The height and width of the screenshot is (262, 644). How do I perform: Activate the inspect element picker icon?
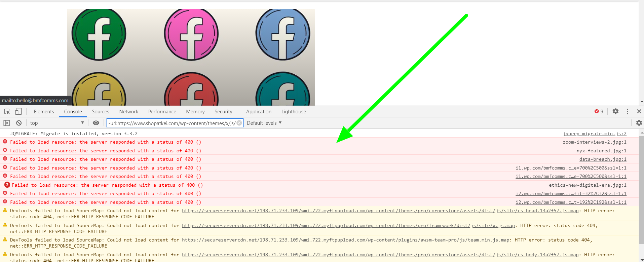7,112
